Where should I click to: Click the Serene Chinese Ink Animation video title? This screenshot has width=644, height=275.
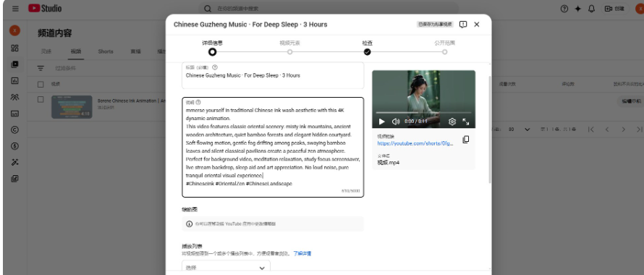132,101
